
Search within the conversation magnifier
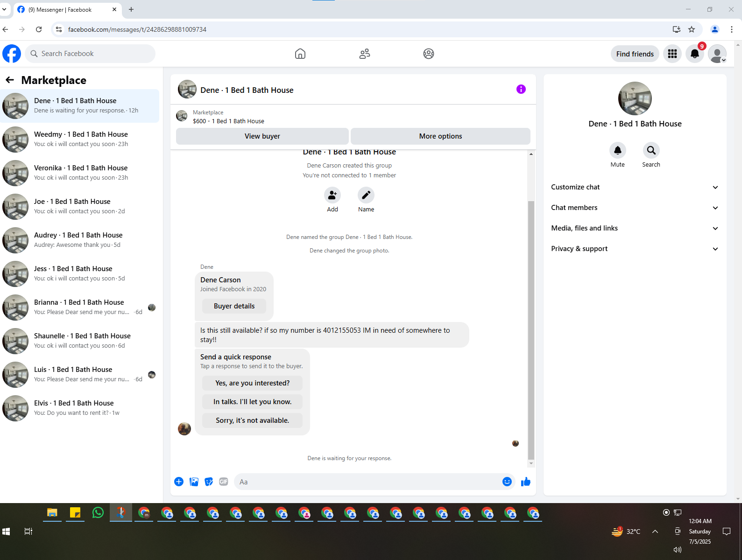tap(651, 150)
